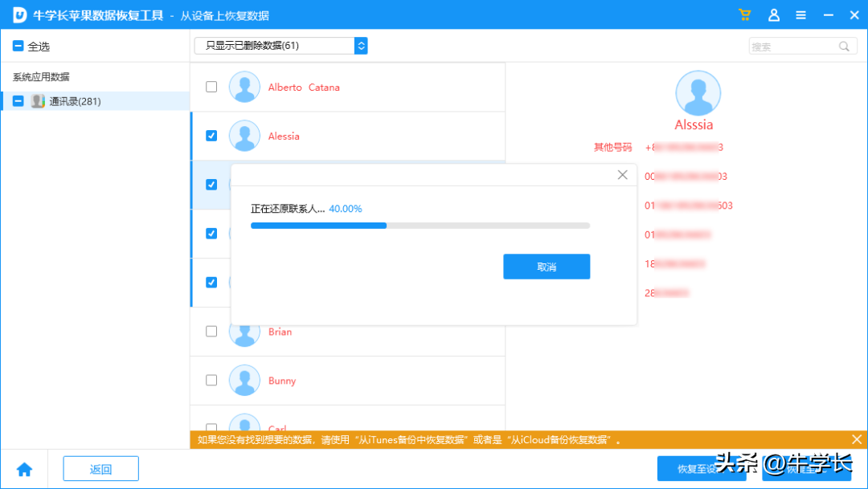Click the search magnifier icon
Viewport: 868px width, 489px height.
844,47
